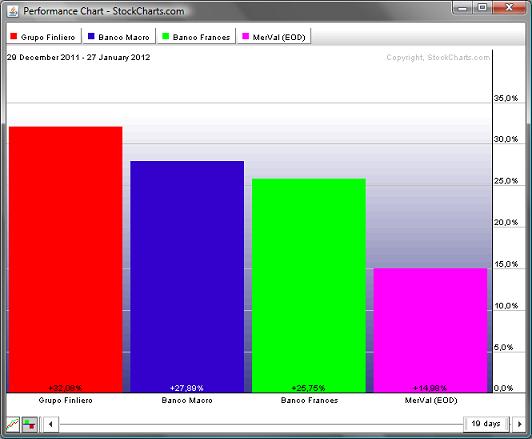This screenshot has height=439, width=532.
Task: Toggle the Banco Frances legend tab
Action: click(196, 37)
